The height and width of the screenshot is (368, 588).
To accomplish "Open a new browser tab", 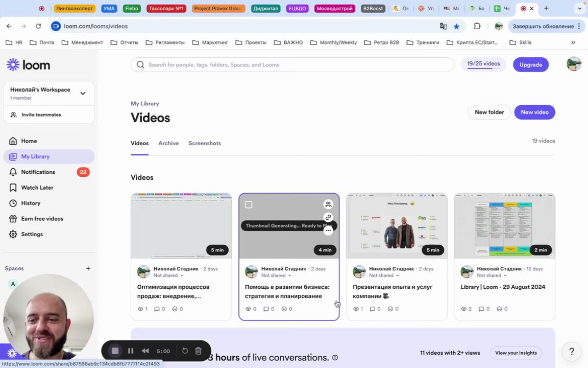I will (x=546, y=8).
